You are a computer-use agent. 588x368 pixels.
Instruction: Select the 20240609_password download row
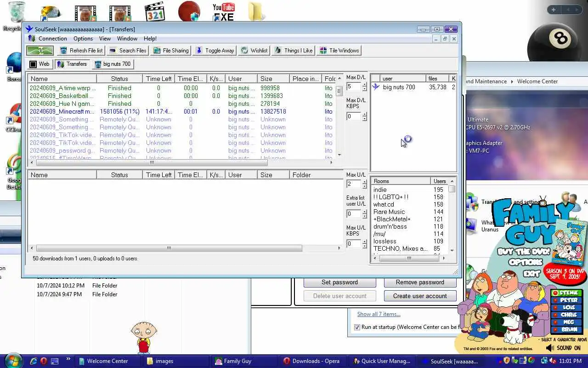(182, 150)
